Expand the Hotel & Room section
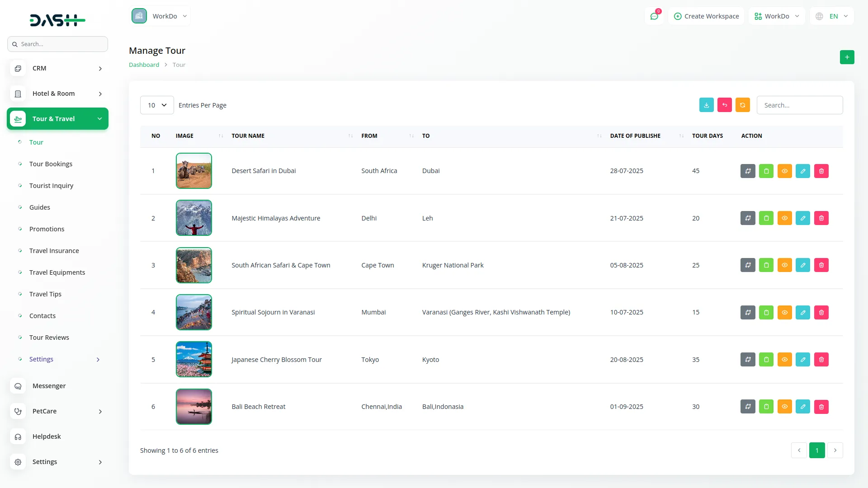Screen dimensions: 868x488 (x=57, y=94)
